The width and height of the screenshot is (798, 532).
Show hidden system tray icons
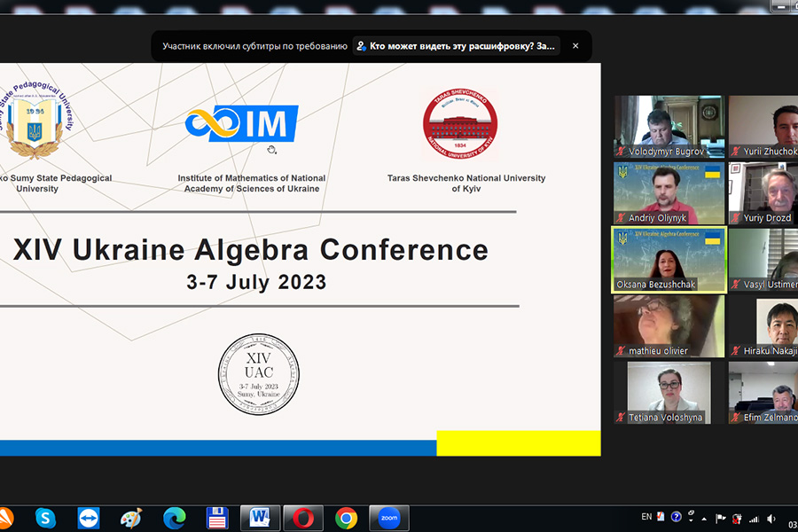tap(704, 518)
